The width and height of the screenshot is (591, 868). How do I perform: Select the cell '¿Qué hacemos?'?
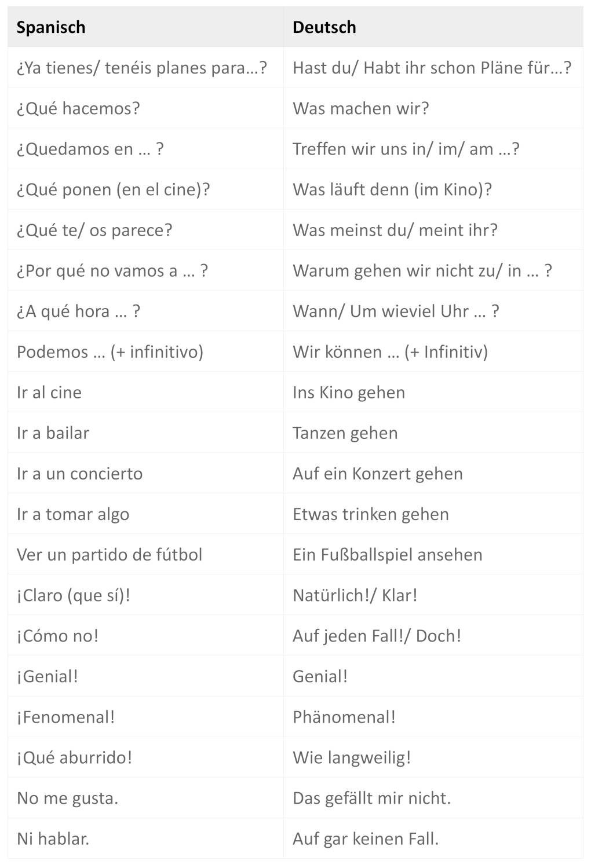(145, 108)
